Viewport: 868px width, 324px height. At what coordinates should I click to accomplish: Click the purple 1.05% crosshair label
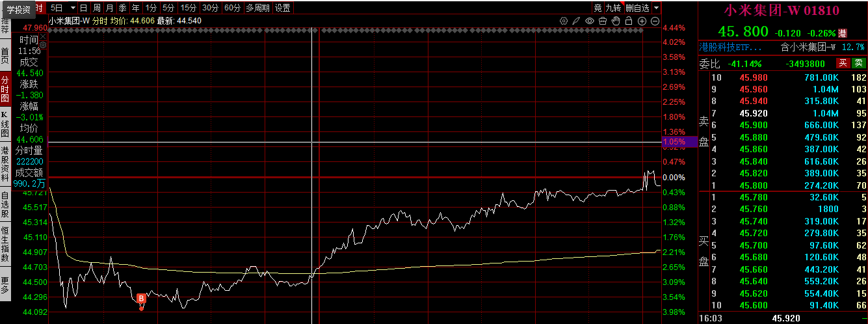(x=679, y=142)
